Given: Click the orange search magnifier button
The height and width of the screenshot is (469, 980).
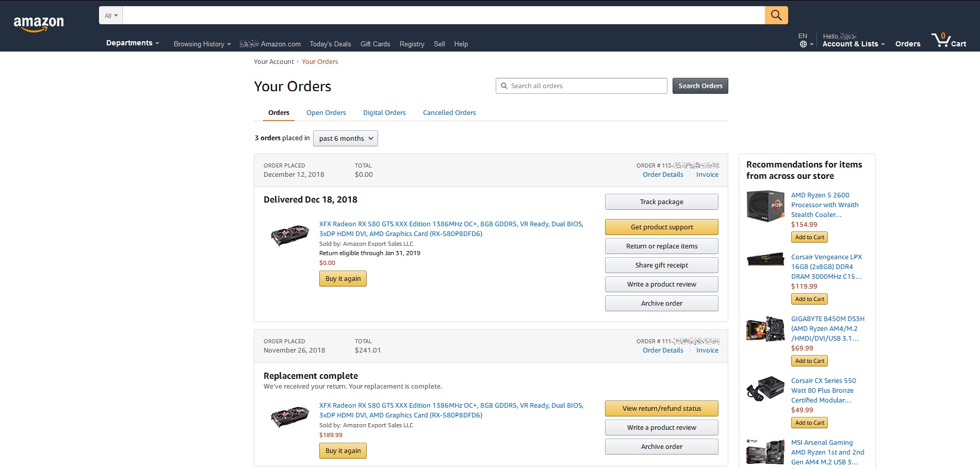Looking at the screenshot, I should point(776,15).
